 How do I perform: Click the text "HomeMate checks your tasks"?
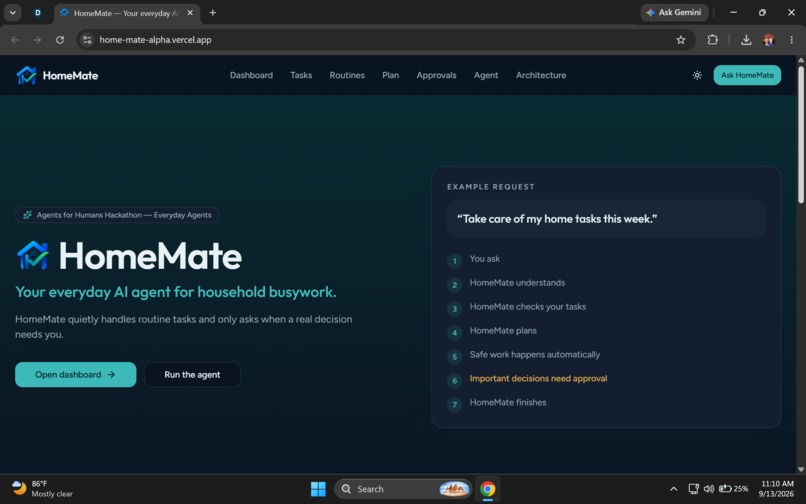(x=527, y=307)
